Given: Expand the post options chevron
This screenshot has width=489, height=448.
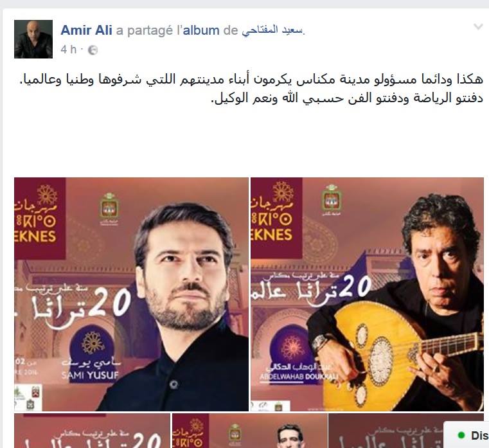Looking at the screenshot, I should tap(478, 27).
